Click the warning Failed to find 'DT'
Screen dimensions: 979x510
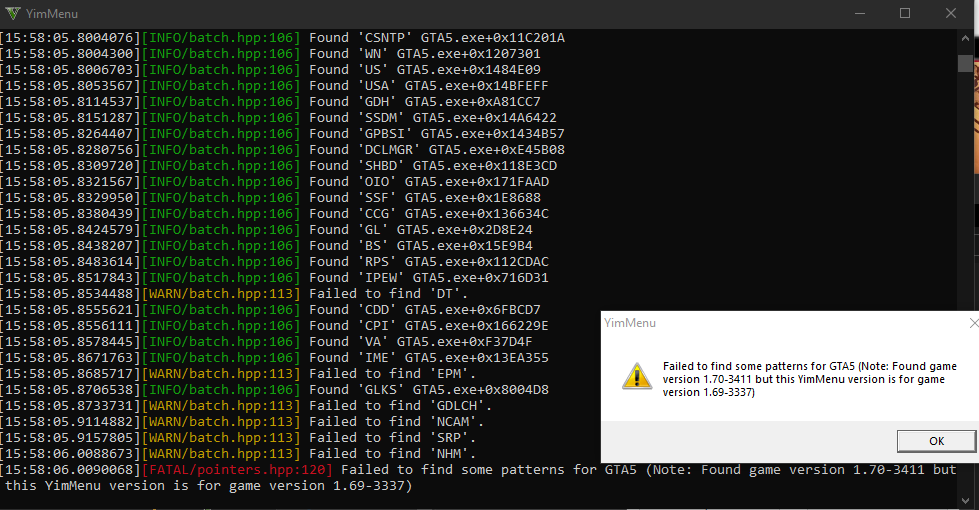[234, 294]
